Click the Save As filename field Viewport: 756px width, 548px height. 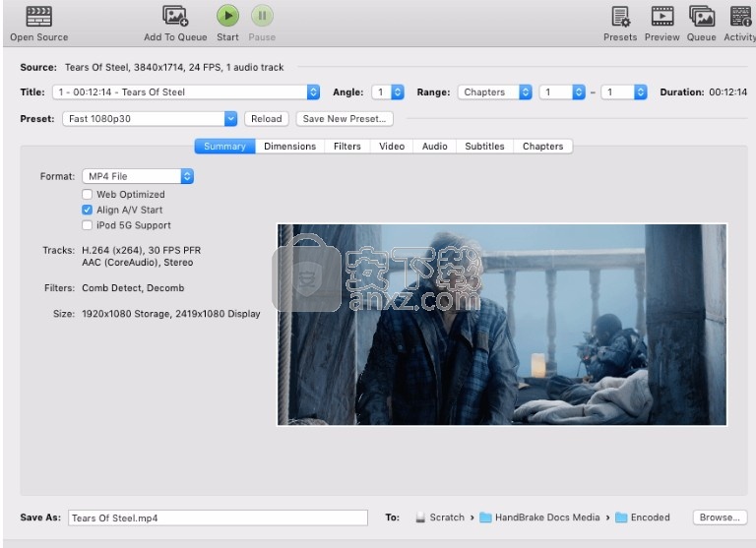pos(218,518)
